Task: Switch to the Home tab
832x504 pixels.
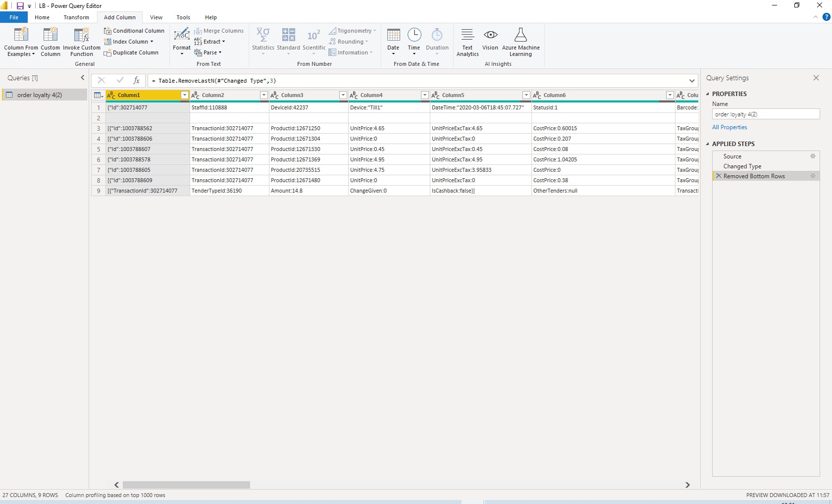Action: (42, 17)
